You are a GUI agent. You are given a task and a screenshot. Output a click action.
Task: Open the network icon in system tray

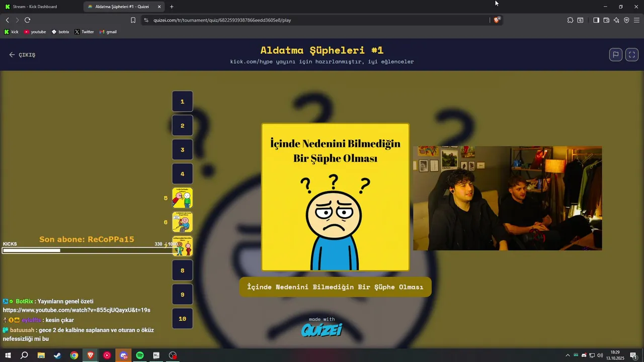tap(592, 355)
